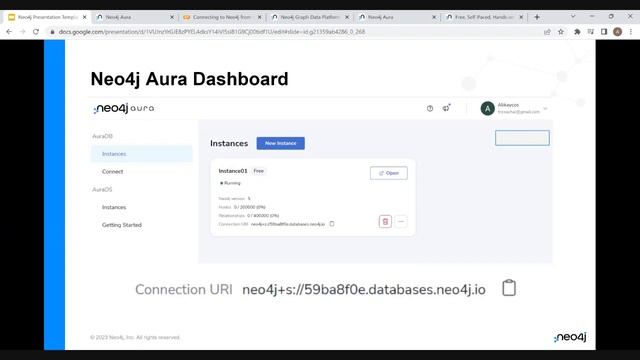The height and width of the screenshot is (360, 640).
Task: Close the Connecting to Neo4j tab
Action: pos(260,17)
